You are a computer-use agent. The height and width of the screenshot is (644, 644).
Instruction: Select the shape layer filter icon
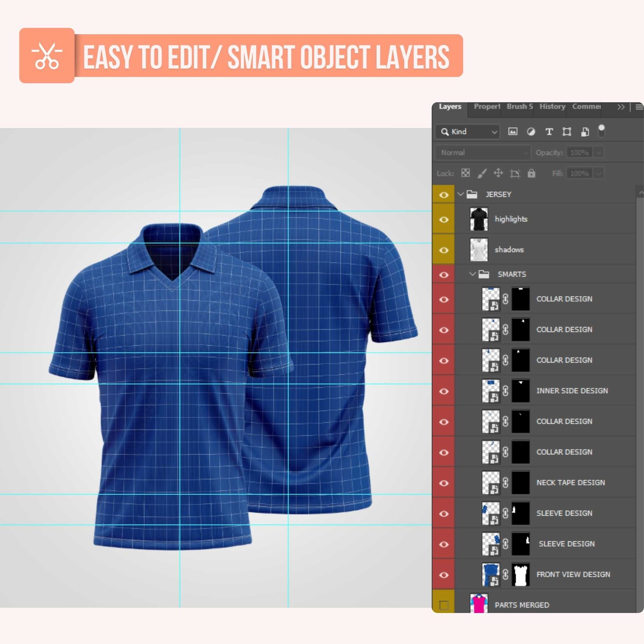click(x=567, y=132)
